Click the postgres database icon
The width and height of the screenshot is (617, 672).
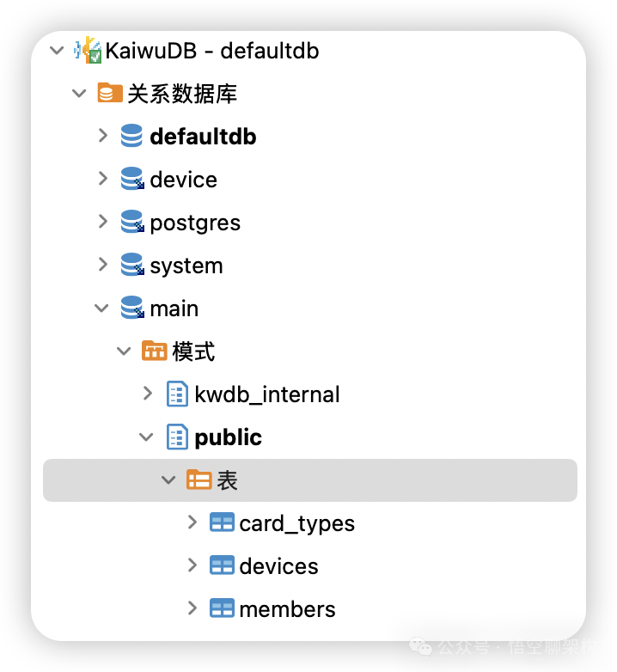(x=131, y=222)
